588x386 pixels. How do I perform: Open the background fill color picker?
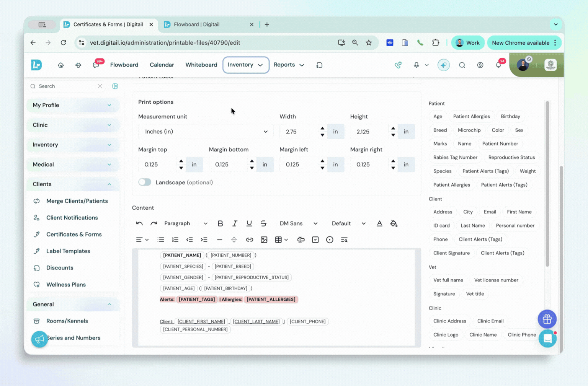tap(394, 223)
